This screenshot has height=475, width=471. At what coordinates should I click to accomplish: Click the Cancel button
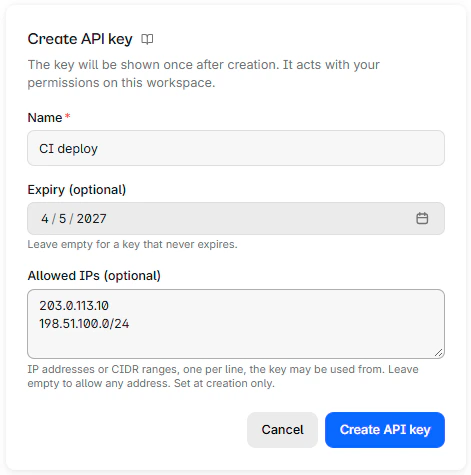click(282, 430)
